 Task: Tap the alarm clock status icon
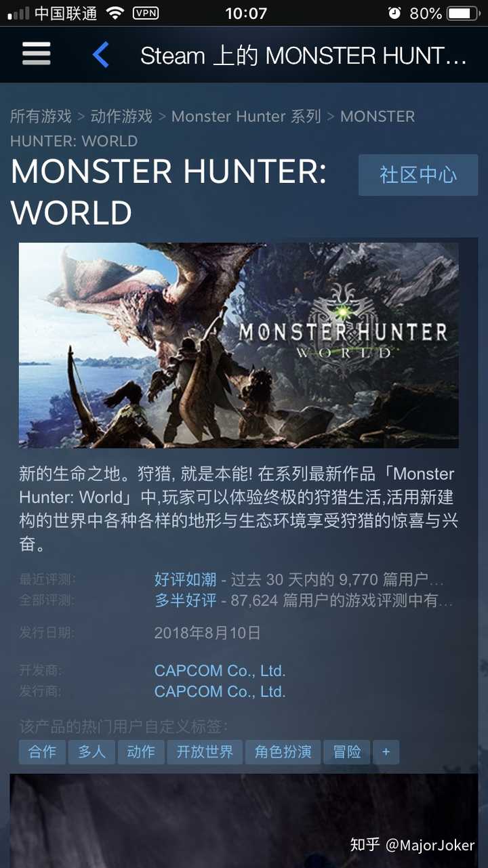(x=394, y=13)
